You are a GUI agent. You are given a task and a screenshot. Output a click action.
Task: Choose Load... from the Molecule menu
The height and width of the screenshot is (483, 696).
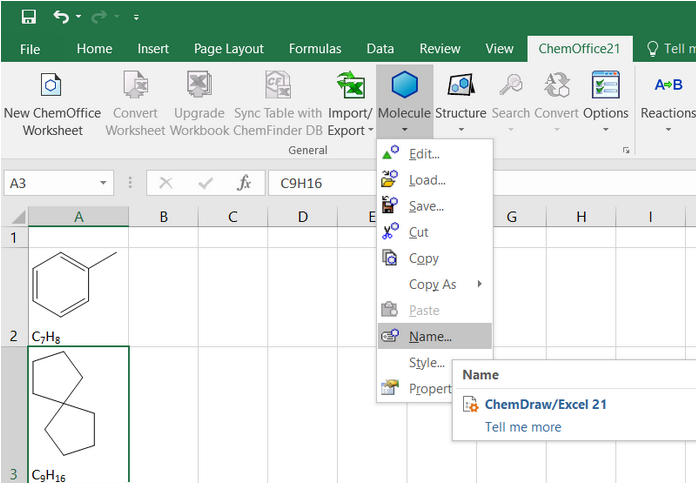(x=435, y=180)
